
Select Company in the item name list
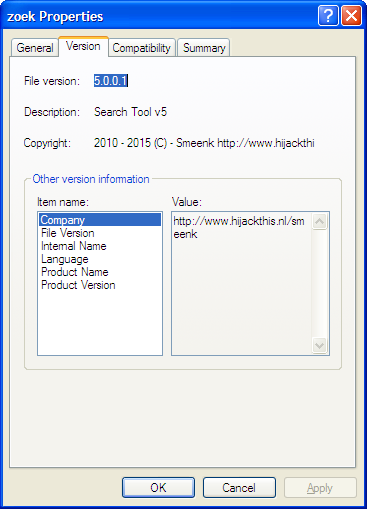(100, 220)
